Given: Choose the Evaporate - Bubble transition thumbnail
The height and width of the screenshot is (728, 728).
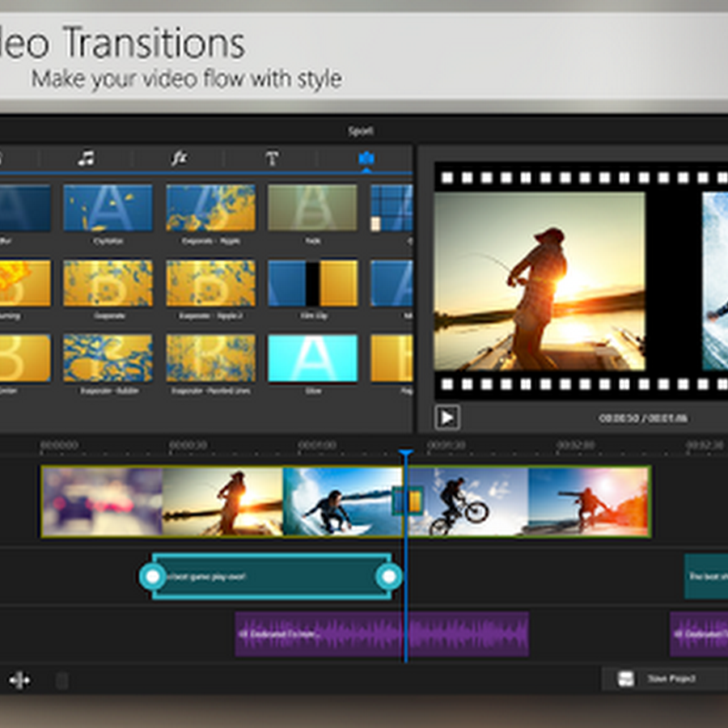Looking at the screenshot, I should 108,358.
